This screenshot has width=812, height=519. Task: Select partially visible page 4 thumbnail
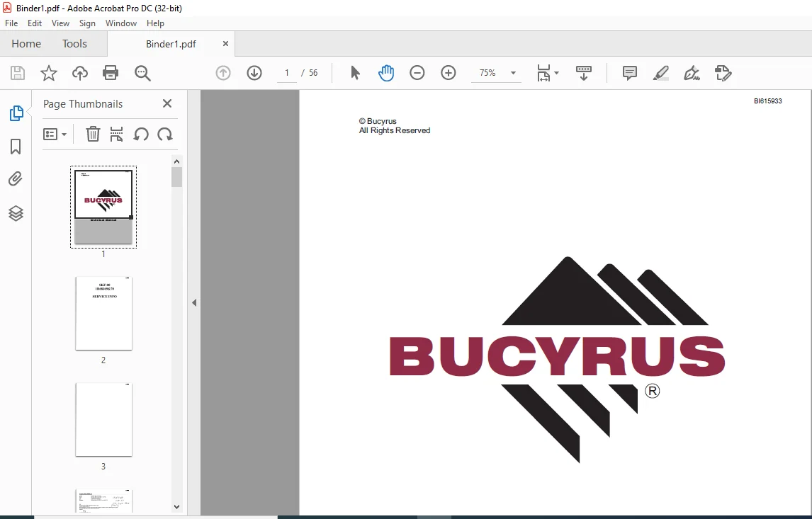(103, 501)
